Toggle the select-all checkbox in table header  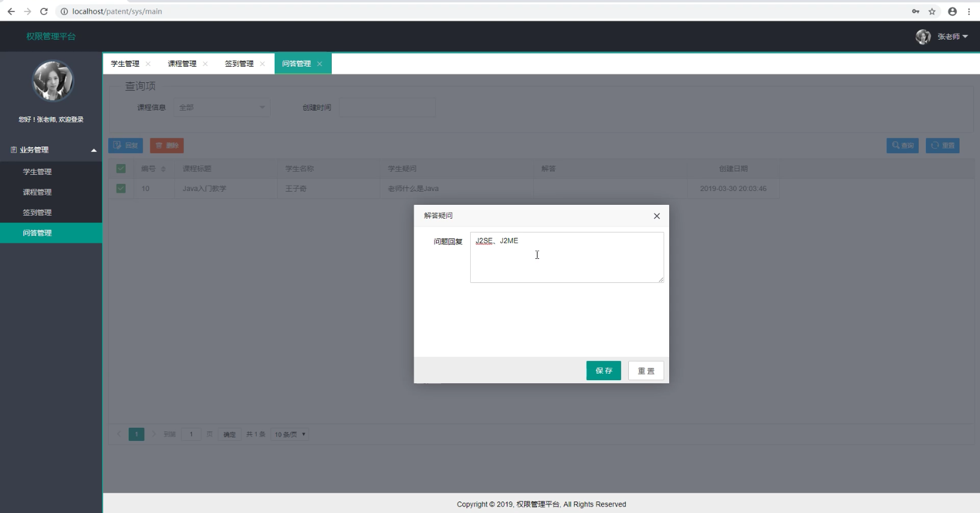pos(121,169)
